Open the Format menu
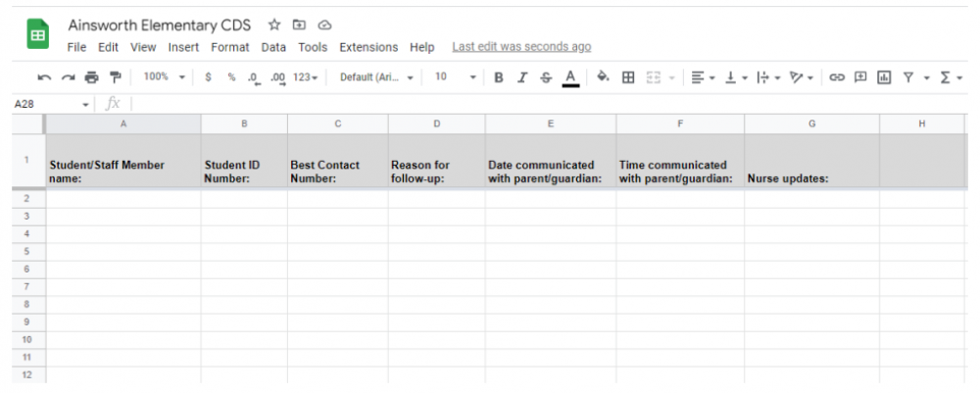 (230, 47)
